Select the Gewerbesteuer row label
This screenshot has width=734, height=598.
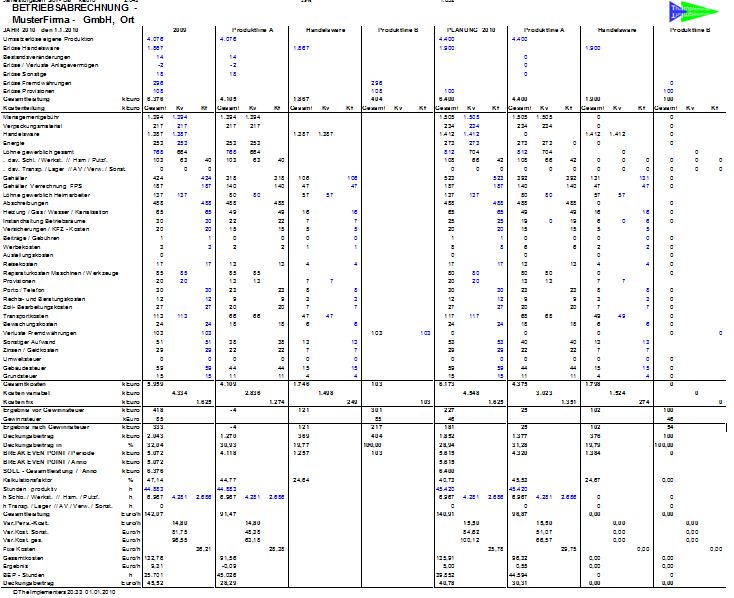coord(21,419)
